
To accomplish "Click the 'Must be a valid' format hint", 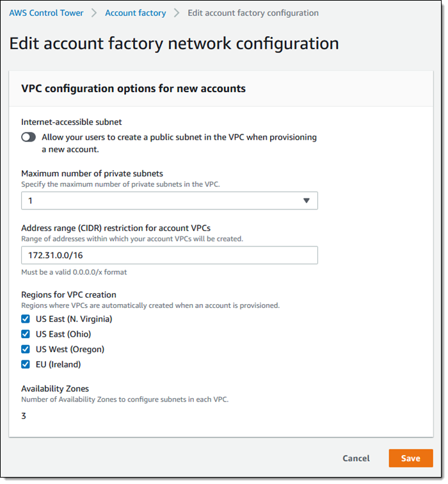I will 74,272.
